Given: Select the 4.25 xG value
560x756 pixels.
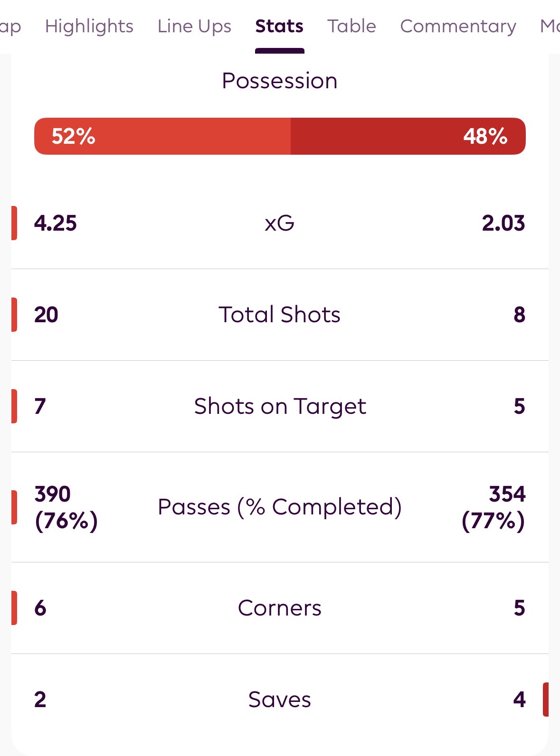Looking at the screenshot, I should (55, 223).
